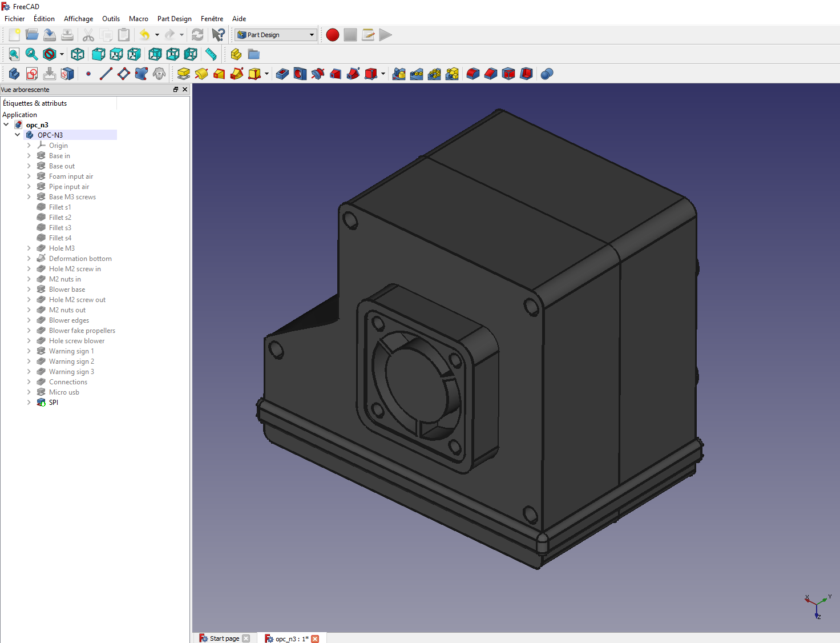Create a new part container
Image resolution: width=840 pixels, height=643 pixels.
[236, 54]
